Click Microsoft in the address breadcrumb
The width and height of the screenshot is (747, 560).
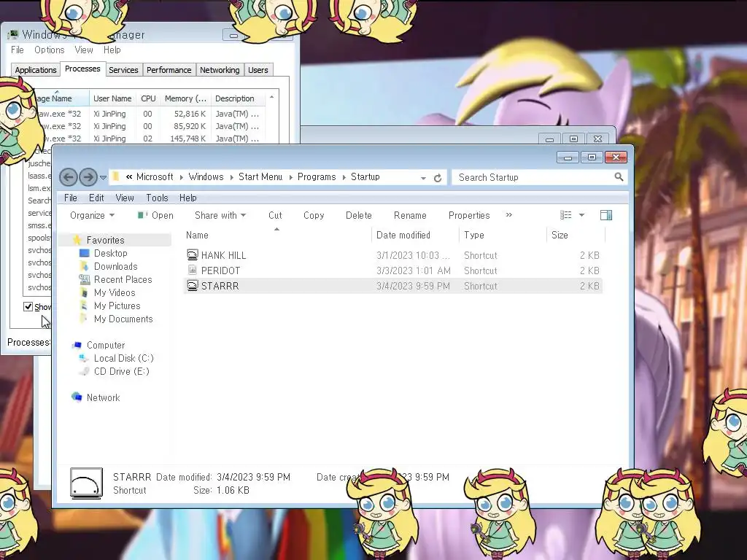pos(155,176)
